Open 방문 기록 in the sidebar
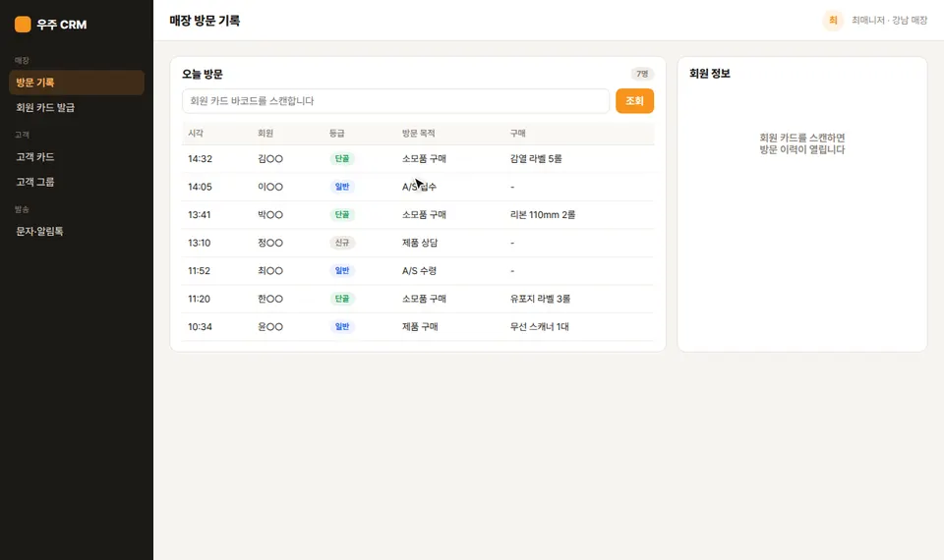 pyautogui.click(x=77, y=83)
